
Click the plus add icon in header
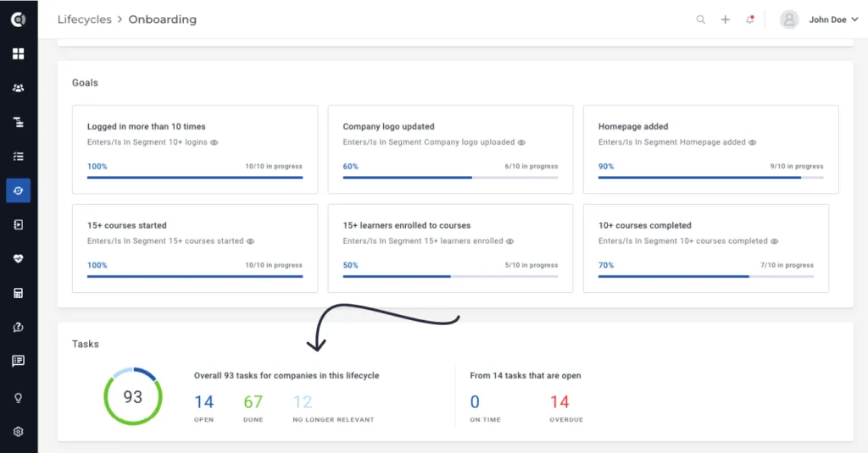[x=726, y=19]
